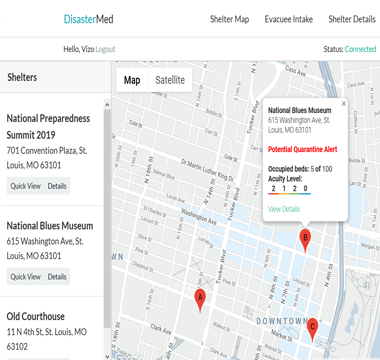This screenshot has height=360, width=380.
Task: Select National Blues Museum list heading
Action: (x=50, y=226)
